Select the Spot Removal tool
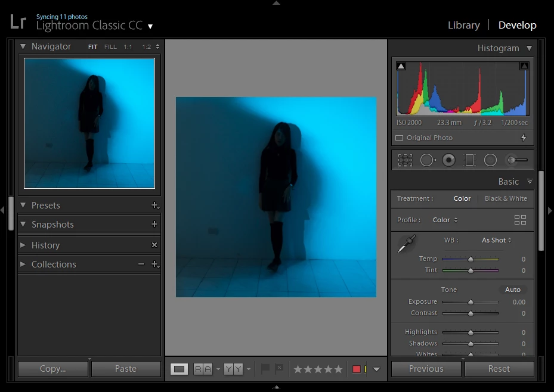 pos(428,160)
